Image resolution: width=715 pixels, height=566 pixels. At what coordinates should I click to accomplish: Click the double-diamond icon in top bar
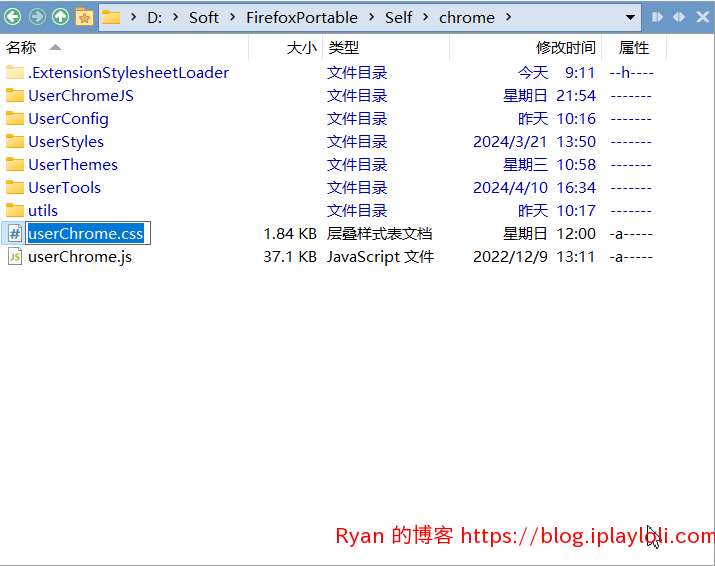(x=679, y=17)
